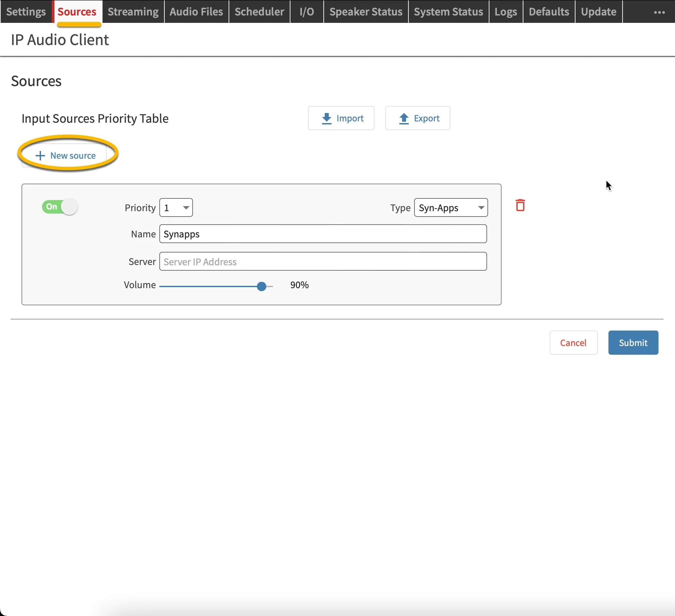
Task: Toggle the Synapps source On switch
Action: click(x=60, y=206)
